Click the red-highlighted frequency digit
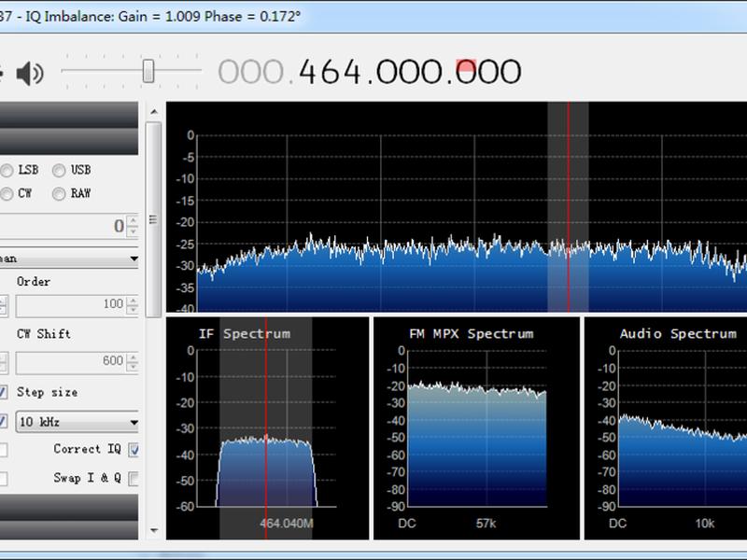Screen dimensions: 747x560 [x=466, y=72]
